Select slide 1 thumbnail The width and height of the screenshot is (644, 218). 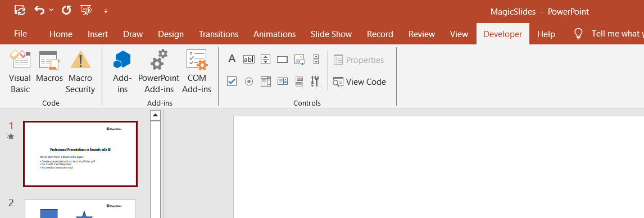[80, 153]
